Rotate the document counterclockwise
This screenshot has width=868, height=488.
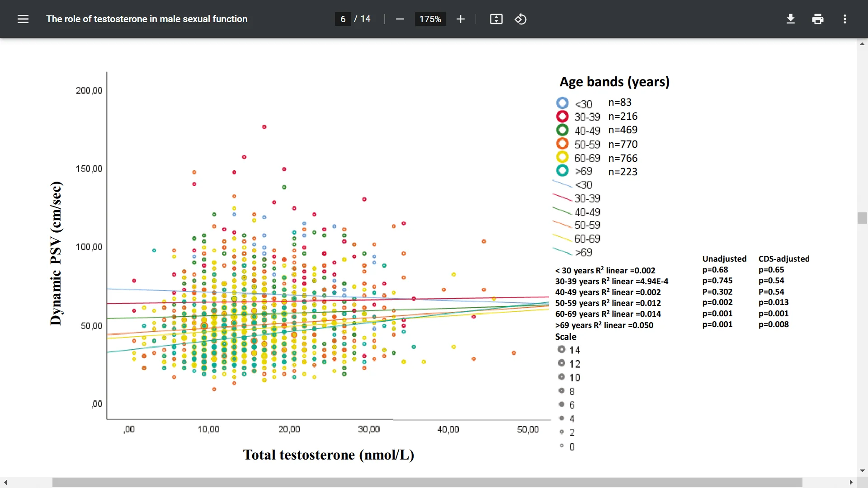(521, 19)
